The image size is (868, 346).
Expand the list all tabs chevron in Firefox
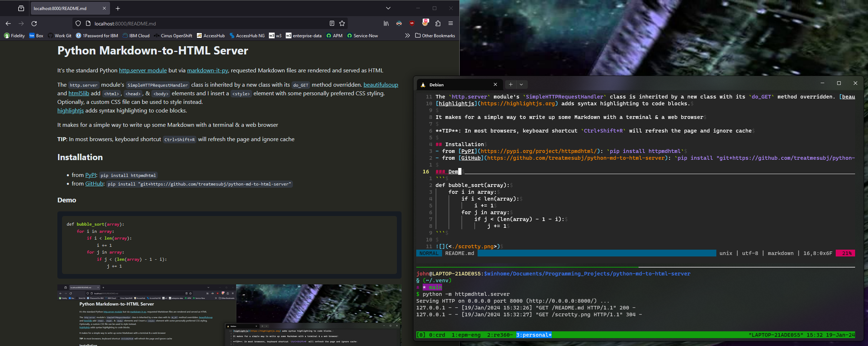388,8
